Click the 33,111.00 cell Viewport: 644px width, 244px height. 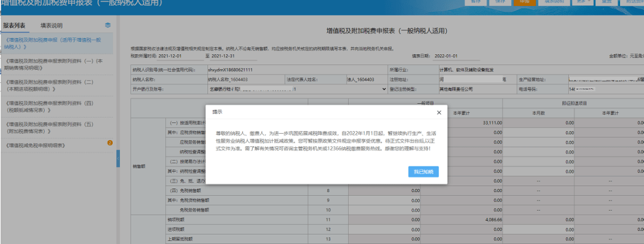(x=462, y=123)
